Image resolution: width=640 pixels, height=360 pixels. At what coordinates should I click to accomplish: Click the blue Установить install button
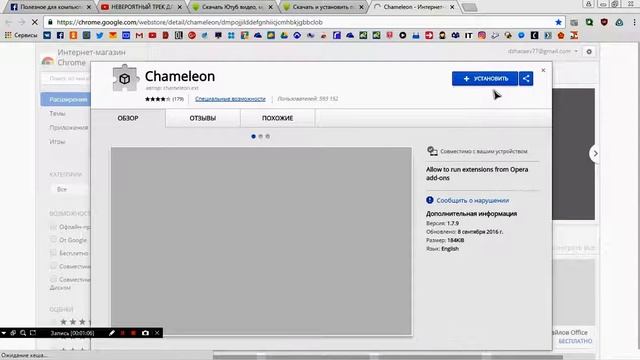pyautogui.click(x=485, y=78)
